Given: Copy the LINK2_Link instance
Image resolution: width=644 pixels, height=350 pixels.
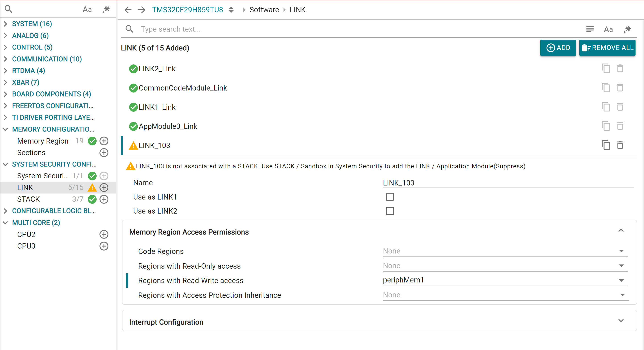Looking at the screenshot, I should [606, 68].
